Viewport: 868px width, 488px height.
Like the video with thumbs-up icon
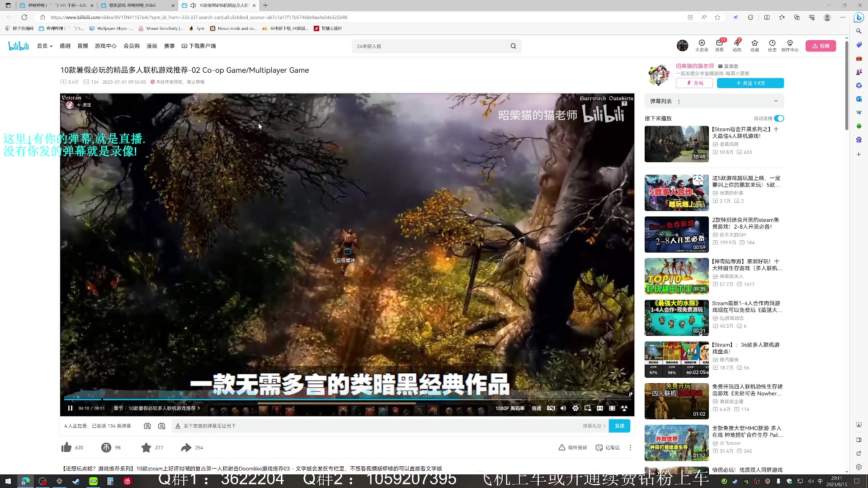pyautogui.click(x=66, y=447)
